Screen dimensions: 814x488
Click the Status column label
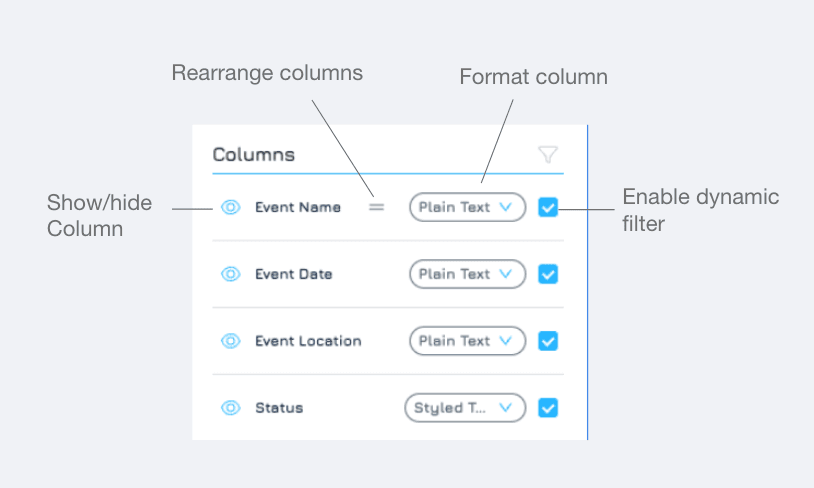click(279, 408)
